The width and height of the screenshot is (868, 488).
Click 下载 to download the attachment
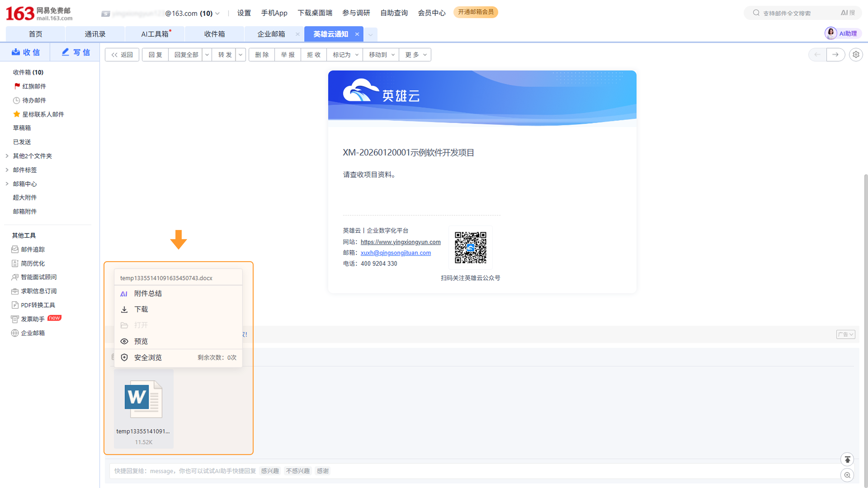[141, 309]
